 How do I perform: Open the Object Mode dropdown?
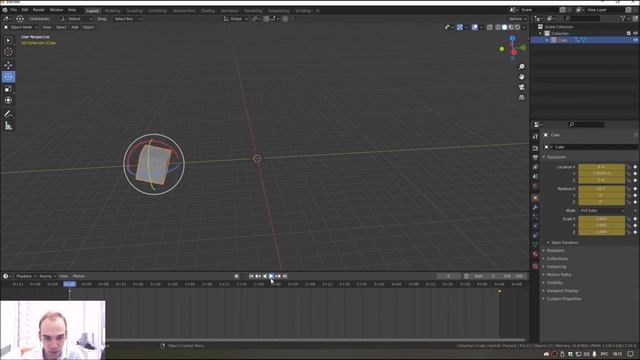click(x=20, y=27)
